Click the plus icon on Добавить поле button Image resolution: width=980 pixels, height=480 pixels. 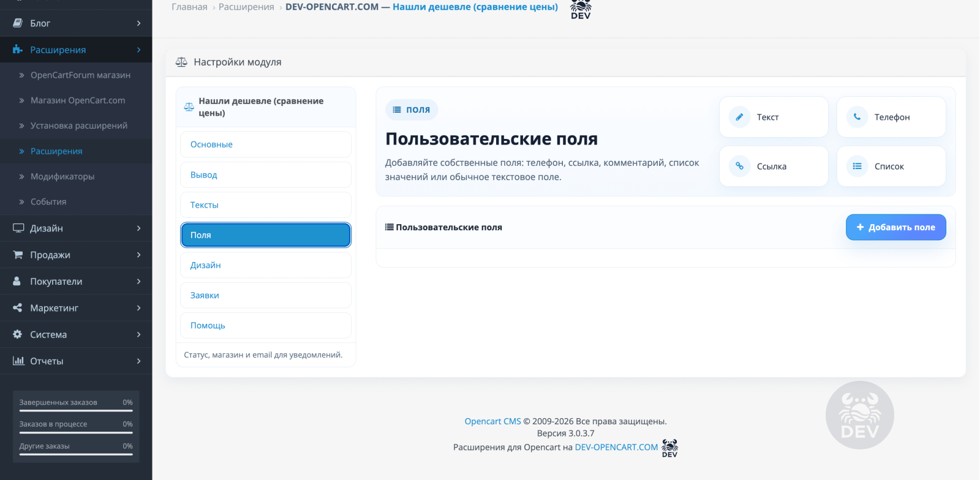pyautogui.click(x=860, y=227)
